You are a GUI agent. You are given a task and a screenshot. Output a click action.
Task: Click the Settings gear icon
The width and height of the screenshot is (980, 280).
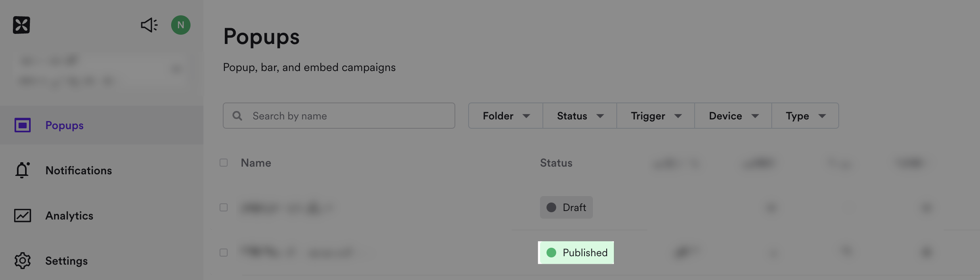coord(23,261)
